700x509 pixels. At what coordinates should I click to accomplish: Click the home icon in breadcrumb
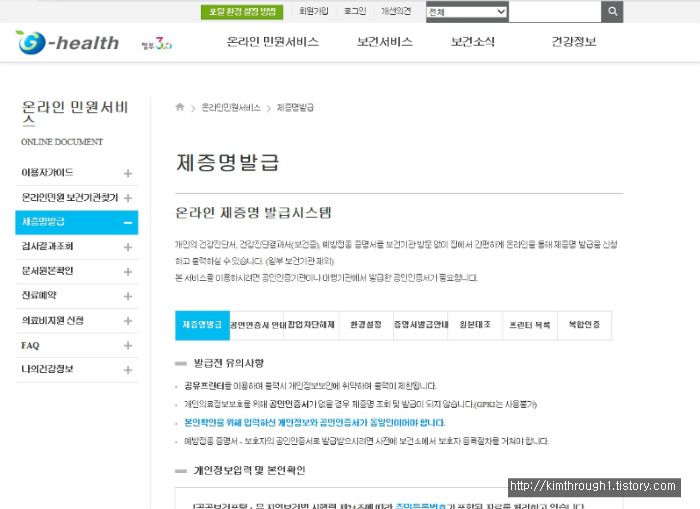(179, 107)
